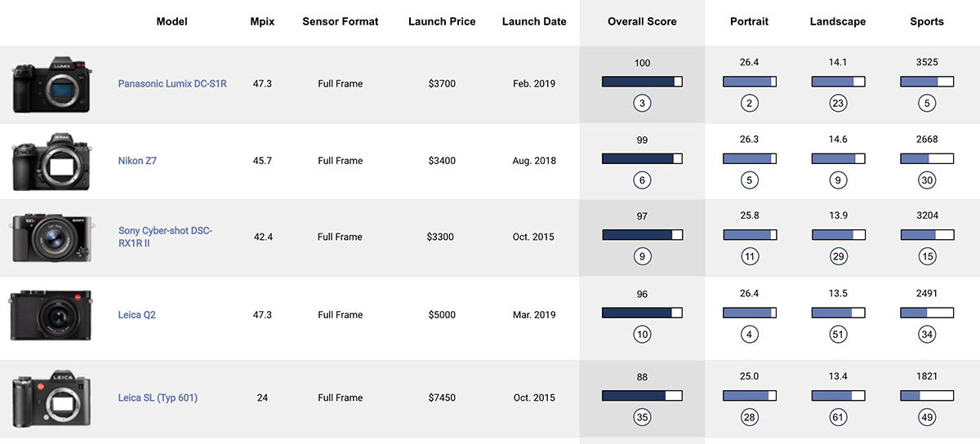
Task: Click the Panasonic overall score bar
Action: point(642,82)
